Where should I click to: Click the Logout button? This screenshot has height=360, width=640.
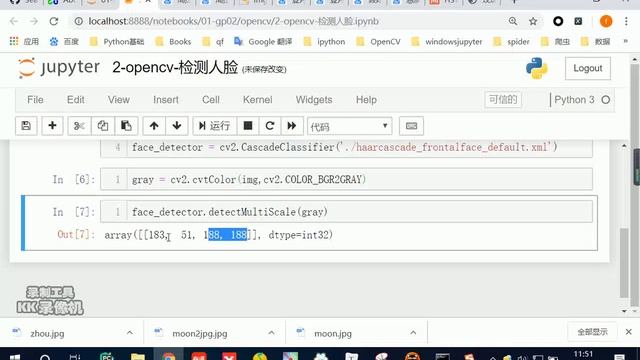tap(588, 68)
